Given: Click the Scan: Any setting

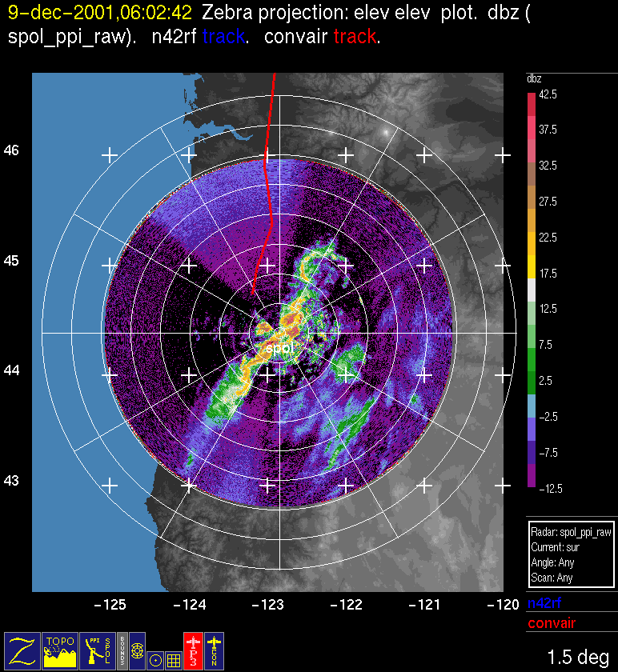Looking at the screenshot, I should tap(552, 578).
